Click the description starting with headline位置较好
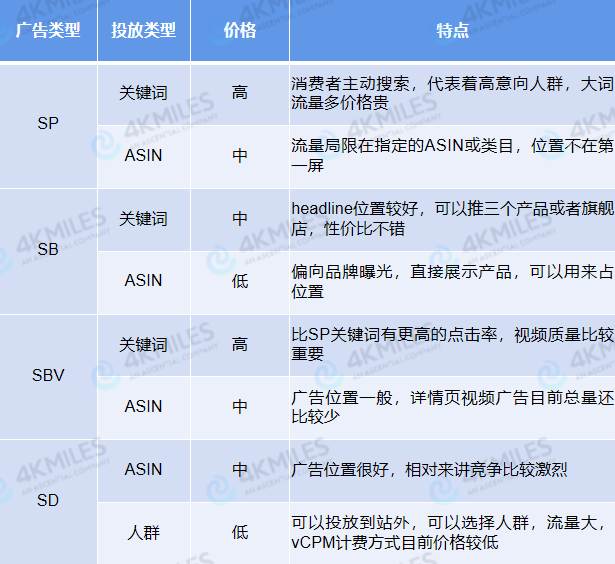Image resolution: width=615 pixels, height=564 pixels. tap(452, 218)
